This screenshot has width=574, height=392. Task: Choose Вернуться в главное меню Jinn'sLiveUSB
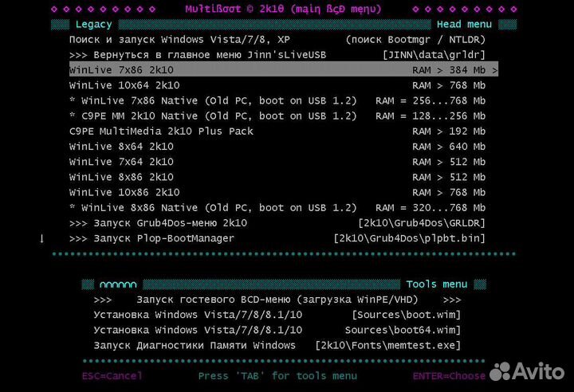(277, 55)
